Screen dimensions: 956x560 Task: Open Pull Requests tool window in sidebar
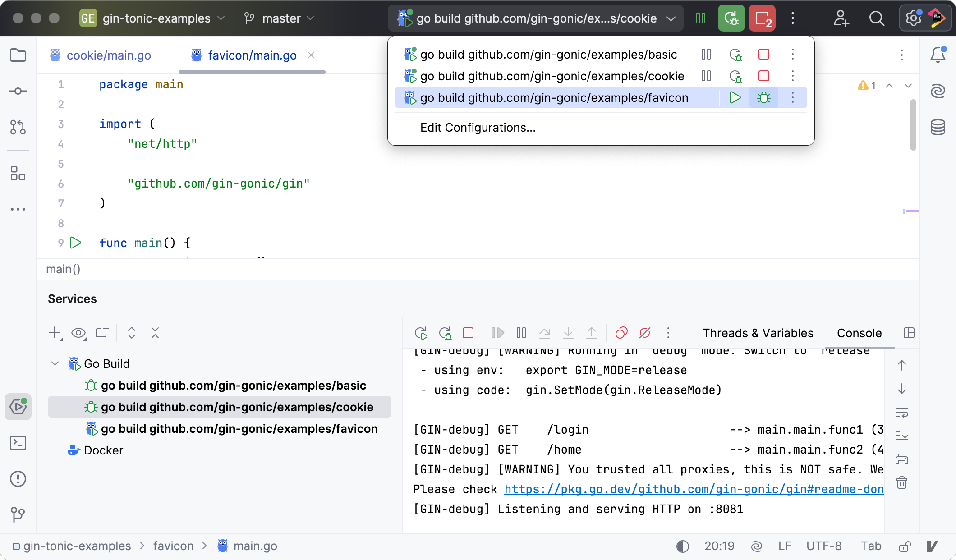tap(18, 127)
